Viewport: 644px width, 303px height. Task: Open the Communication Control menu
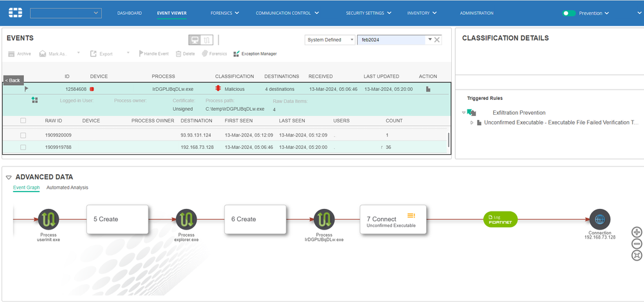287,13
